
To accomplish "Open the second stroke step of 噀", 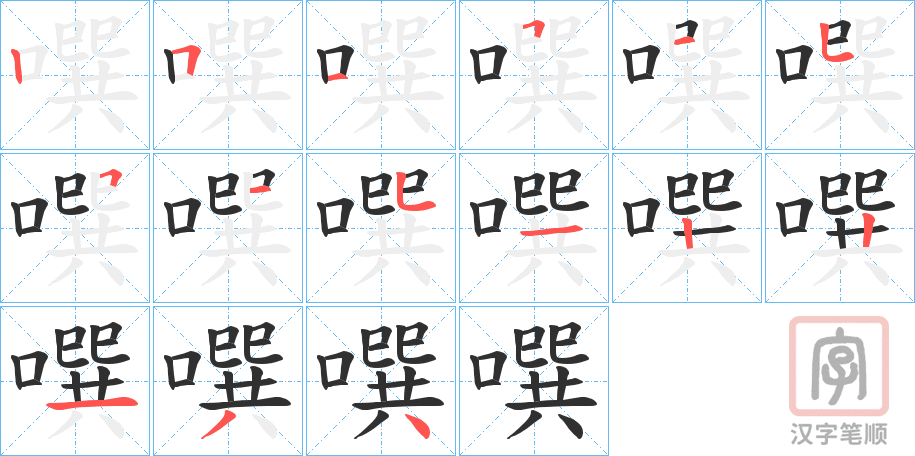I will tap(228, 75).
